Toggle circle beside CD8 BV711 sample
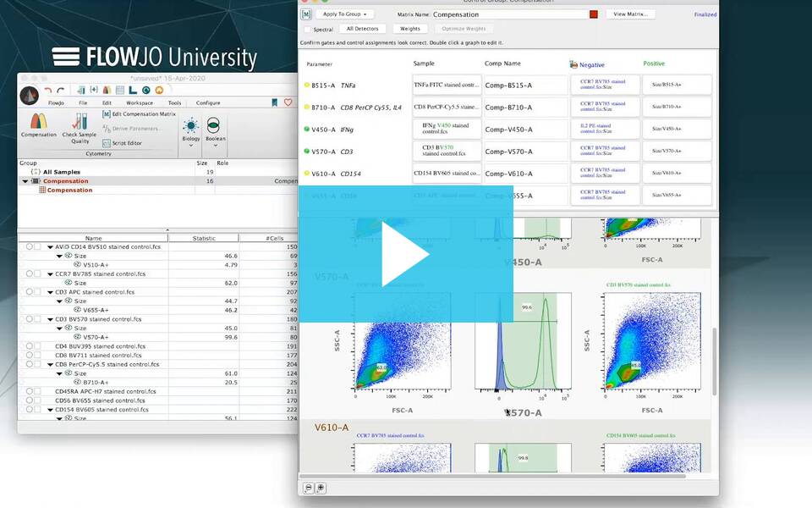The height and width of the screenshot is (508, 812). [30, 355]
